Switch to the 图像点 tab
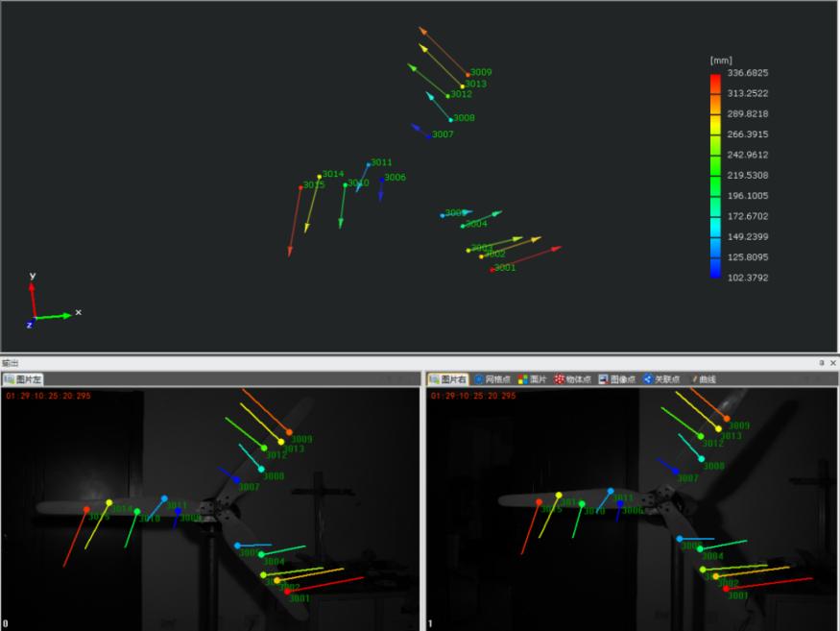The height and width of the screenshot is (631, 840). tap(617, 379)
